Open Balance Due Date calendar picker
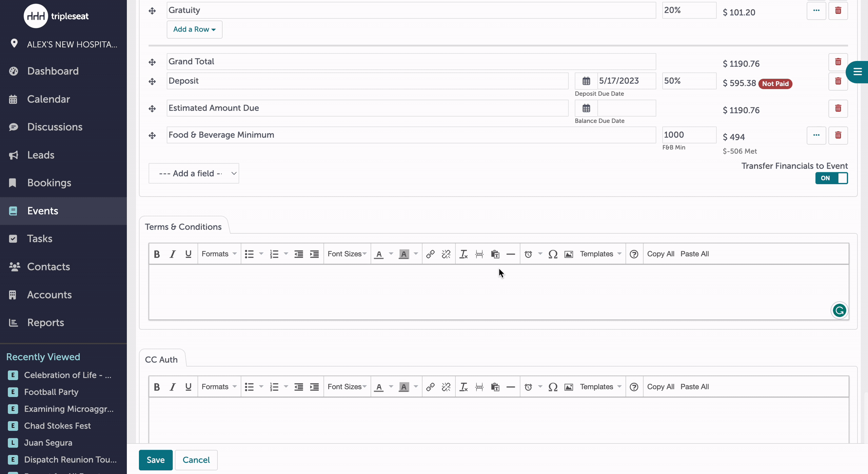The width and height of the screenshot is (868, 474). tap(586, 108)
